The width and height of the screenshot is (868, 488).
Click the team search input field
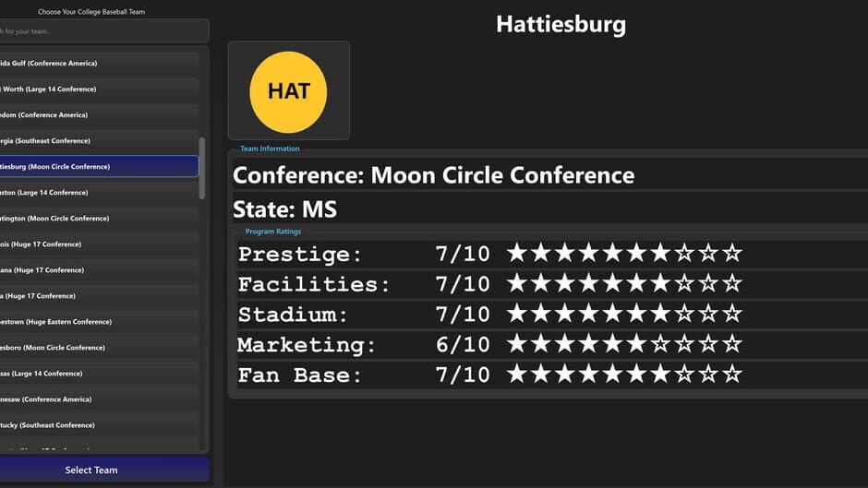pos(102,31)
